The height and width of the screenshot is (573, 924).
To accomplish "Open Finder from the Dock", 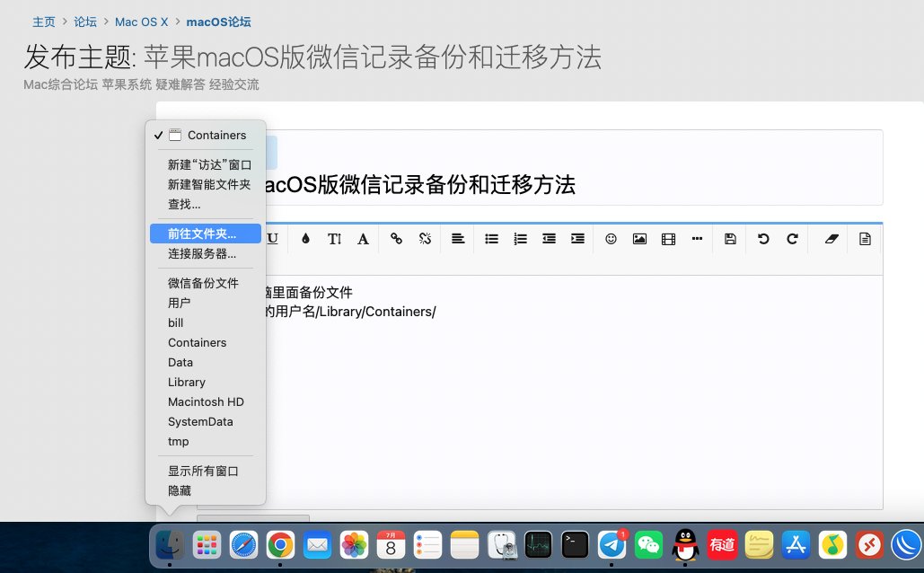I will coord(170,544).
